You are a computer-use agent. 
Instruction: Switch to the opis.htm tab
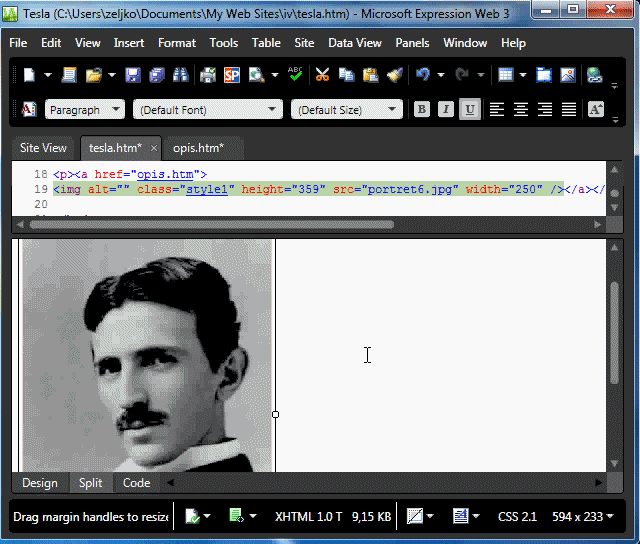(198, 148)
